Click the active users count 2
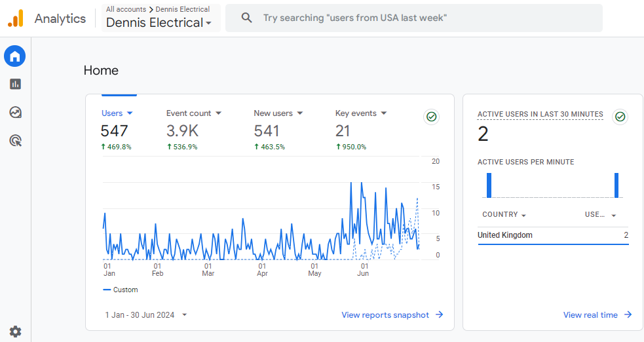644x342 pixels. [483, 134]
